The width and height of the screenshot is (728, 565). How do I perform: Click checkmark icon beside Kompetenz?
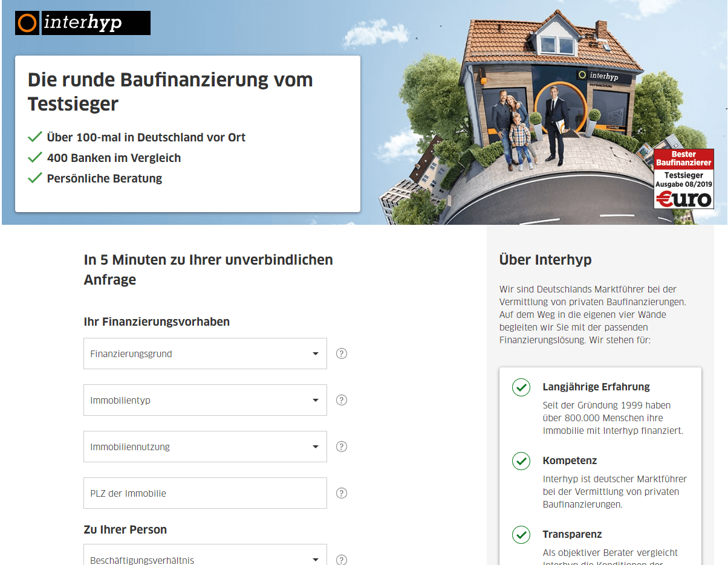(x=521, y=461)
